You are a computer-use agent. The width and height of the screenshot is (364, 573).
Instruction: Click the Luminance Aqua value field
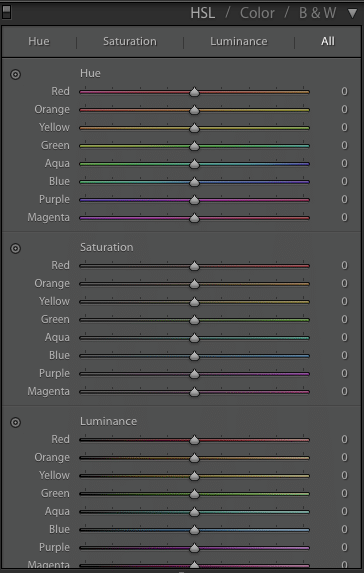(x=344, y=511)
